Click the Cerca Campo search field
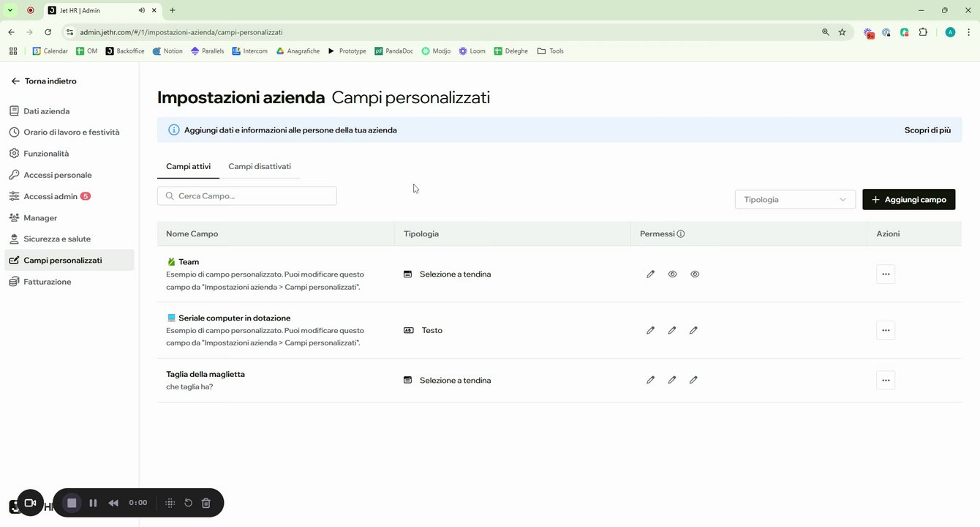This screenshot has height=527, width=980. click(x=247, y=196)
